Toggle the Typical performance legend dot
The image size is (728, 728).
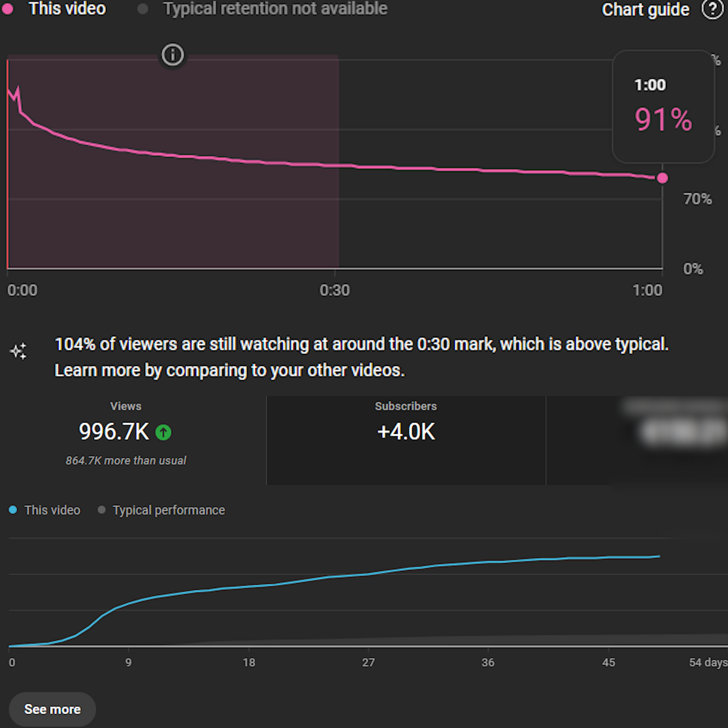pyautogui.click(x=101, y=510)
